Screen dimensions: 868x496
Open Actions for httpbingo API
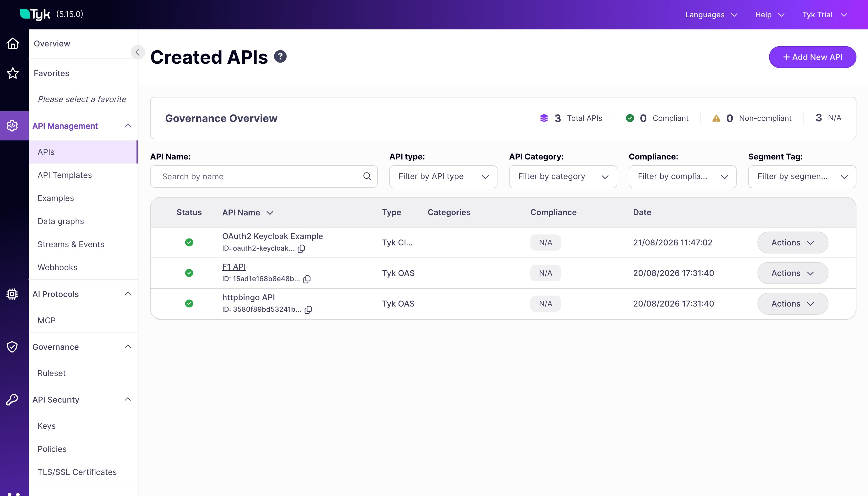tap(793, 304)
